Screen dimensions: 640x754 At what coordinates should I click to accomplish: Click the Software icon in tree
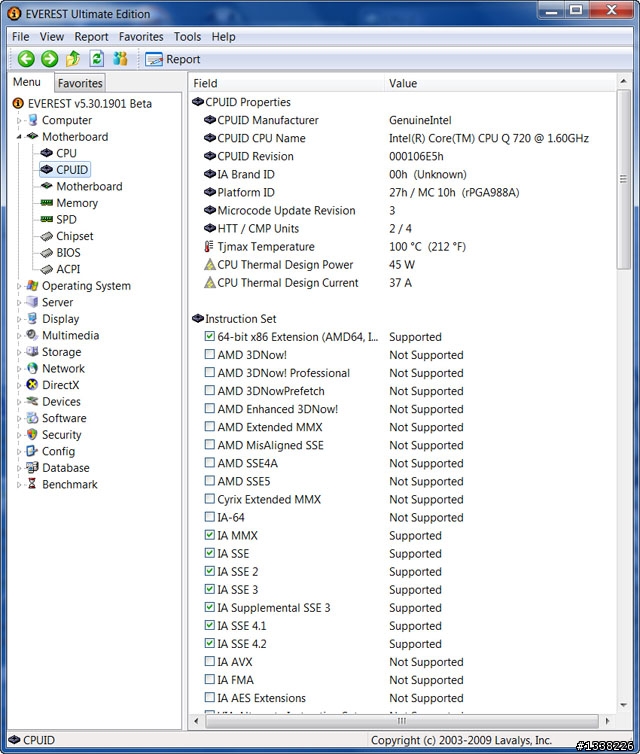(x=32, y=418)
